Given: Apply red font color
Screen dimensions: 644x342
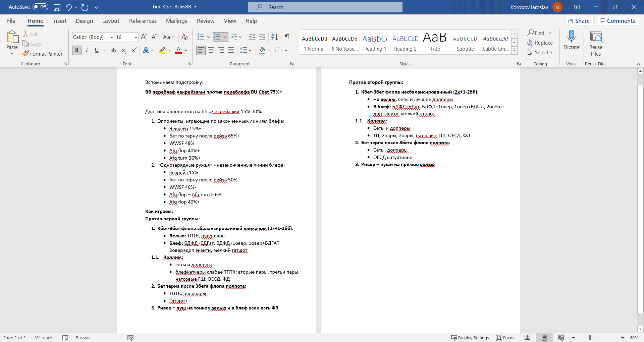Looking at the screenshot, I should coord(178,50).
